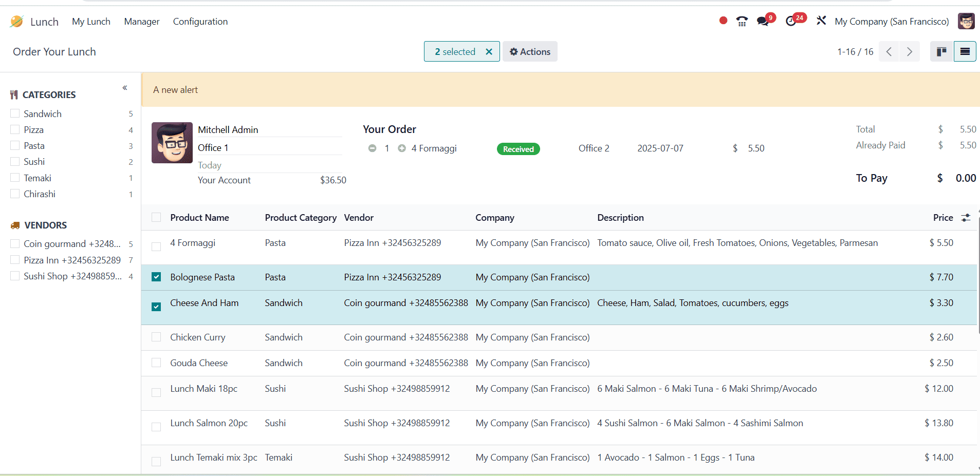The width and height of the screenshot is (980, 476).
Task: Toggle the Sushi category filter
Action: pos(15,161)
